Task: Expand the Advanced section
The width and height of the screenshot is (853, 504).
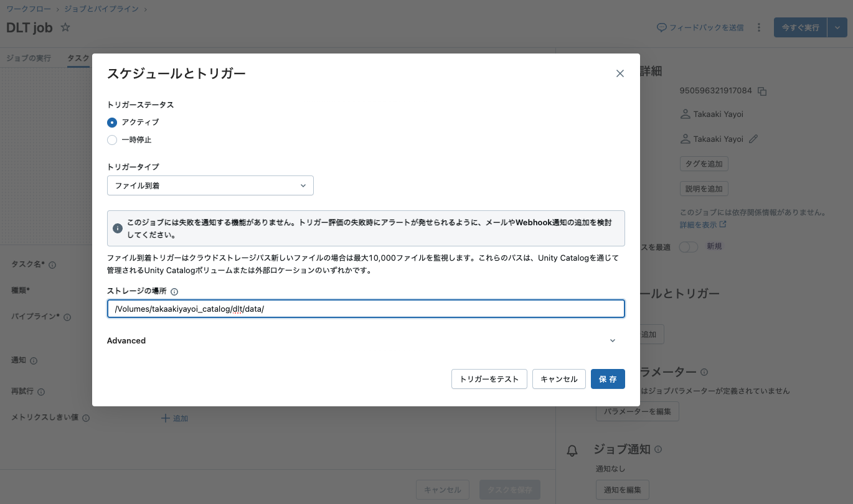Action: pos(612,340)
